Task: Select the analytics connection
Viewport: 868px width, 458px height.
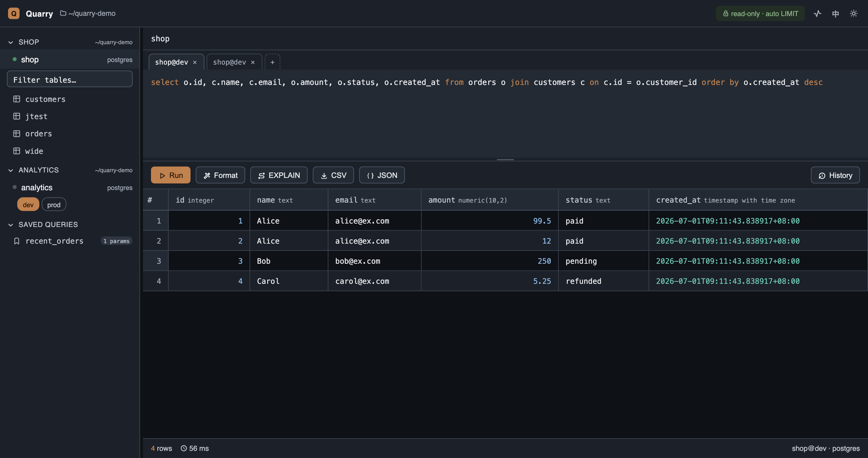Action: tap(70, 188)
